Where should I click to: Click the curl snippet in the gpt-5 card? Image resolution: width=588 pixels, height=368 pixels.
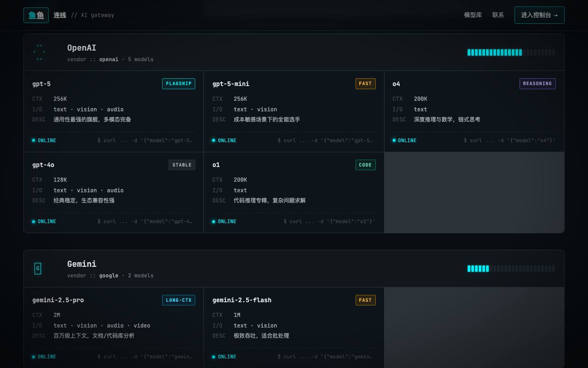click(x=145, y=140)
